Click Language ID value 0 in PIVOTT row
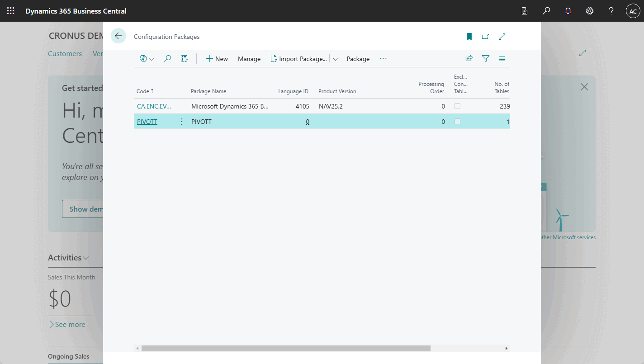Screen dimensions: 644x364 (x=308, y=122)
